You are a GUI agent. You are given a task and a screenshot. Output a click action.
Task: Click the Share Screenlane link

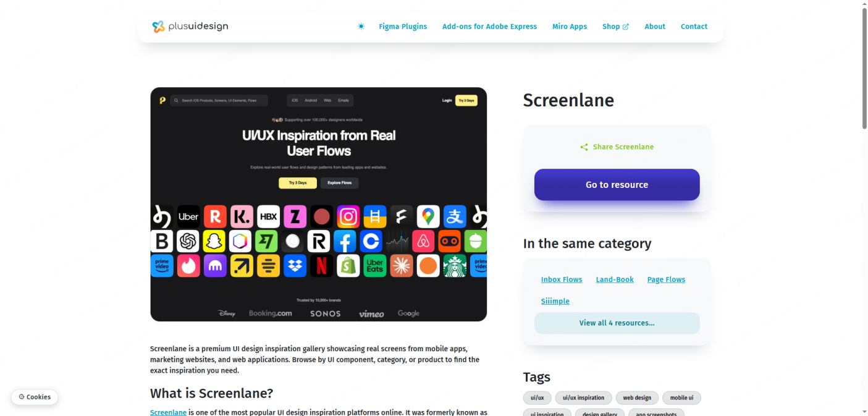tap(617, 147)
